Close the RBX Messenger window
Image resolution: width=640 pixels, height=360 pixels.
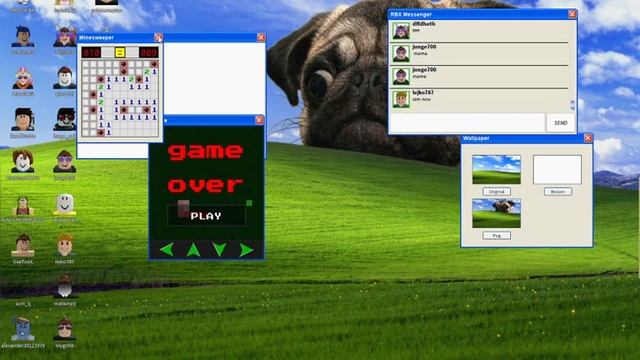pos(572,14)
